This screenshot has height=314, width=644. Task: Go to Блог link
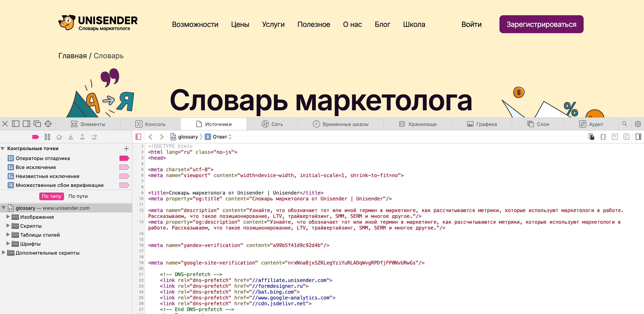(382, 24)
